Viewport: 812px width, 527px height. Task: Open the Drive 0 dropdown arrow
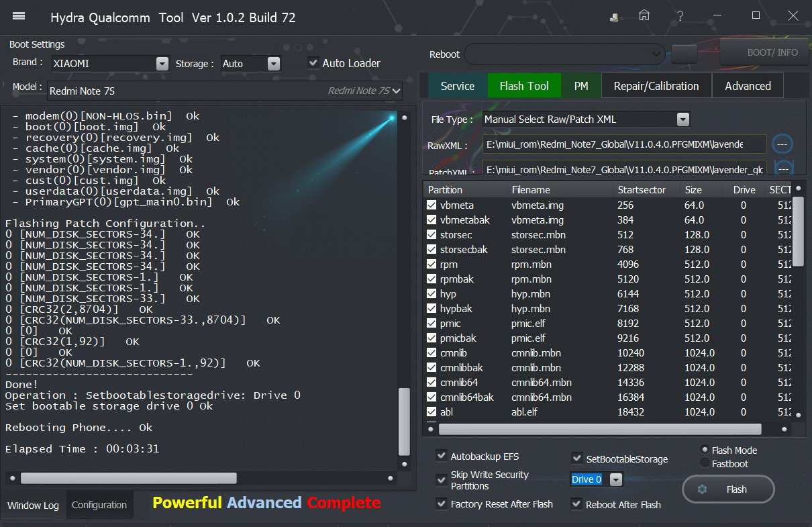coord(615,479)
